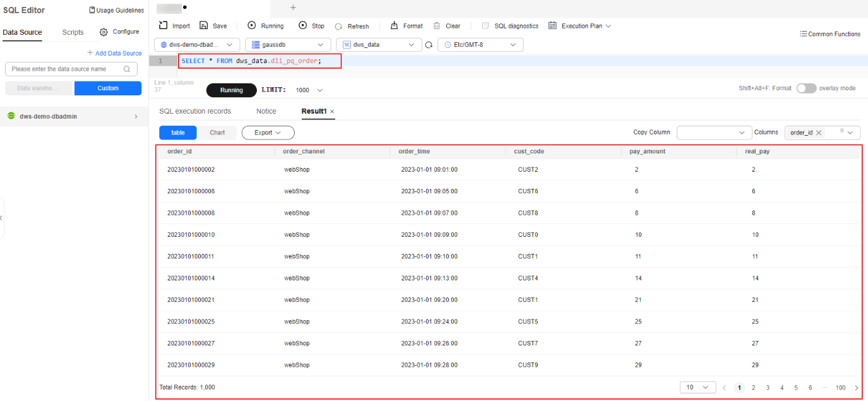Toggle overlay mode switch
The width and height of the screenshot is (868, 401).
(806, 88)
